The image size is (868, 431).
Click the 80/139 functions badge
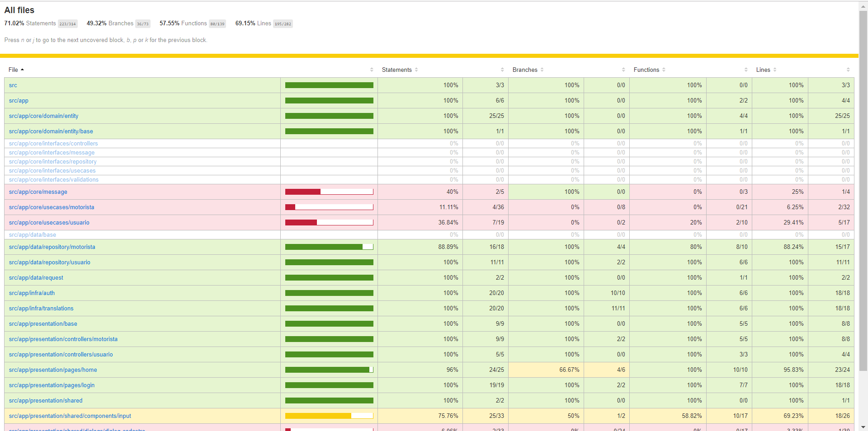tap(217, 24)
